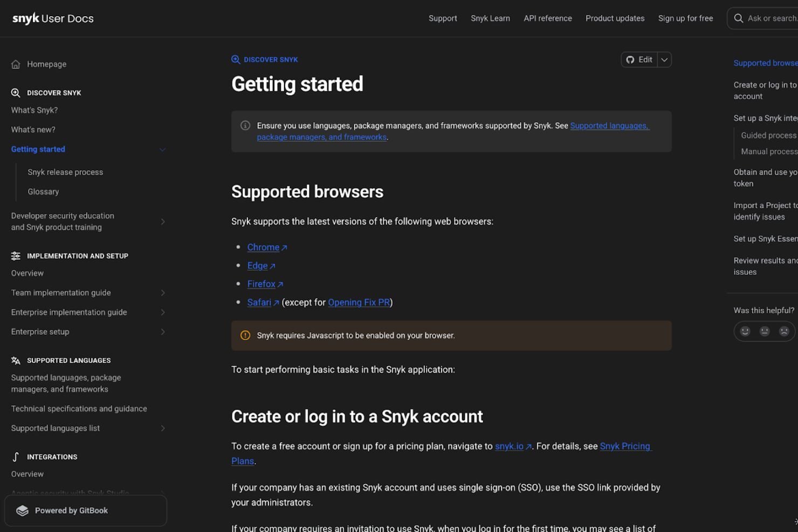Open the Safari link
Viewport: 798px width, 532px height.
263,302
